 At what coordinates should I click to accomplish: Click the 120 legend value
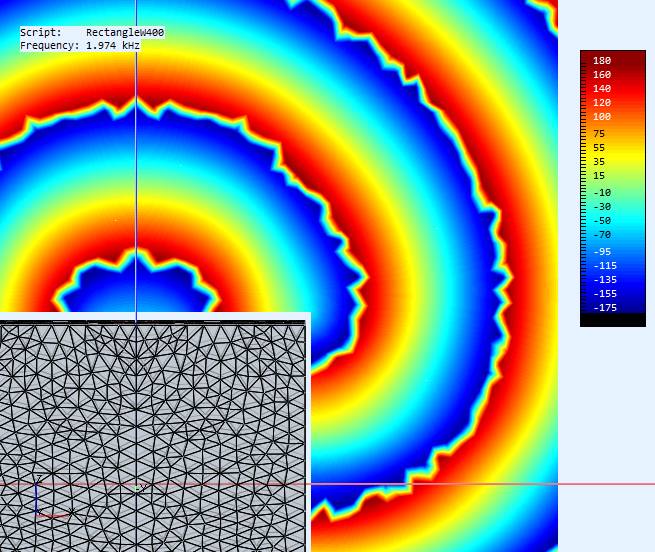coord(602,103)
